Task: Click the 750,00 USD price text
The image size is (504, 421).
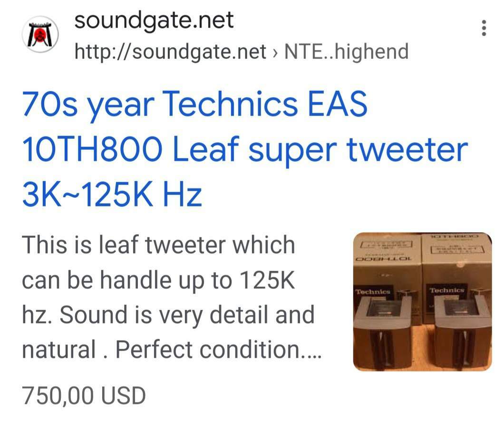Action: 84,396
